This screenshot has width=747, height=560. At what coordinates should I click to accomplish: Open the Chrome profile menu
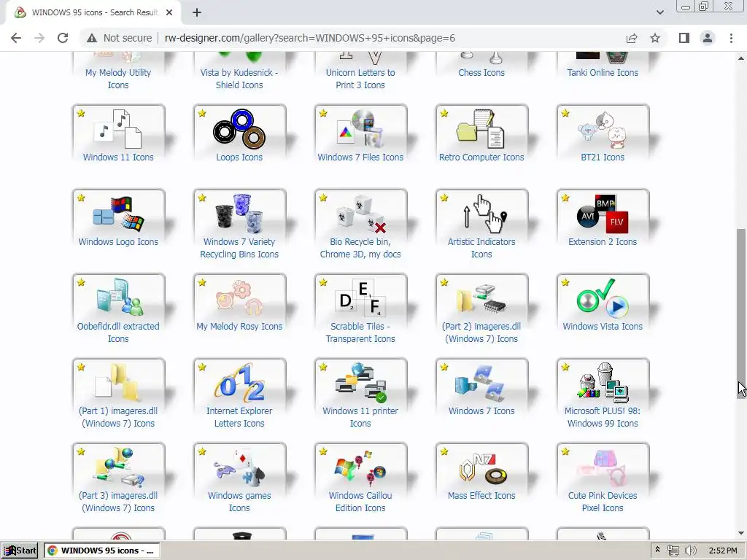click(708, 38)
